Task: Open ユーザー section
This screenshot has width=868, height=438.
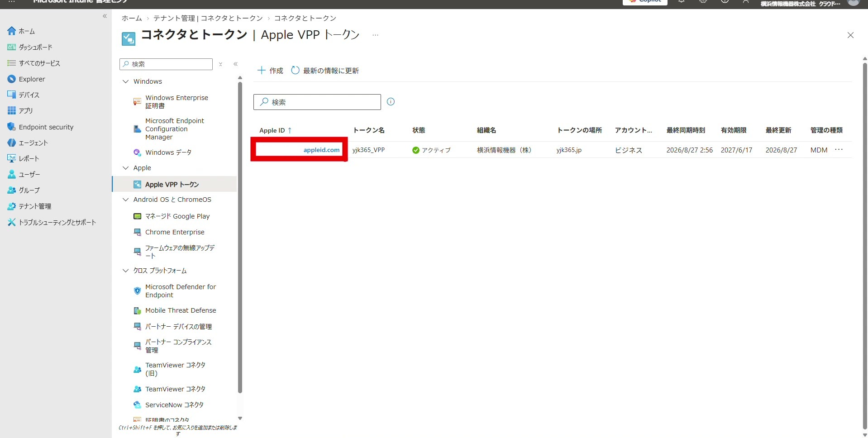Action: 24,174
